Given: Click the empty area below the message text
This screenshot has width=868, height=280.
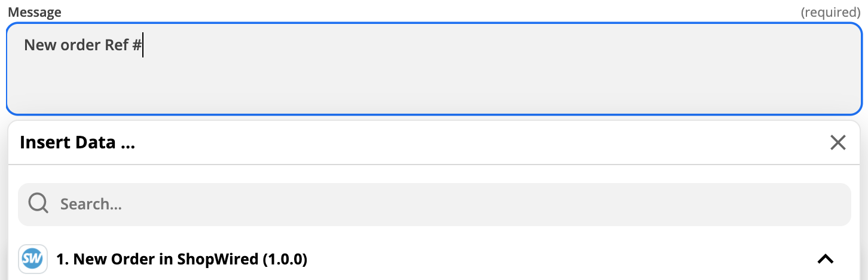Looking at the screenshot, I should coord(434,87).
